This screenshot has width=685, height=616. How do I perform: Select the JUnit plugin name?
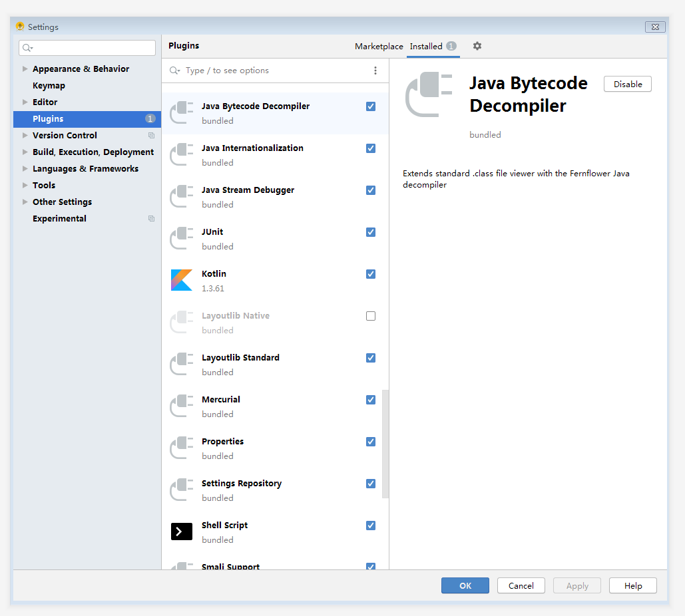click(x=212, y=231)
